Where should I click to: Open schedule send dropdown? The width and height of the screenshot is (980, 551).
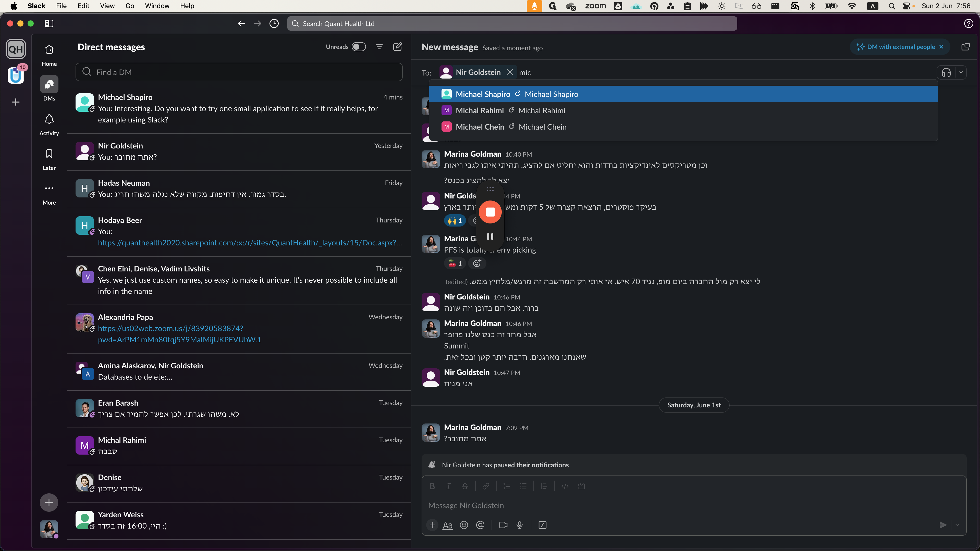click(957, 525)
